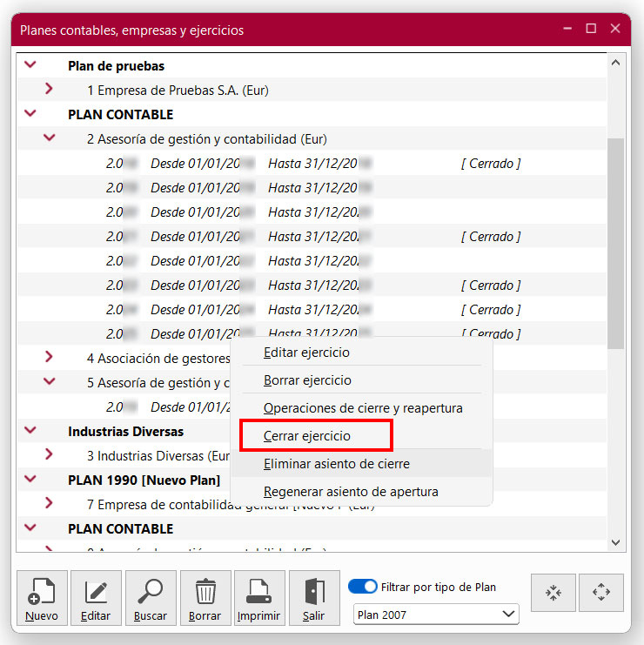Collapse company 2 Asesoría de gestión node
The width and height of the screenshot is (644, 645).
[50, 138]
